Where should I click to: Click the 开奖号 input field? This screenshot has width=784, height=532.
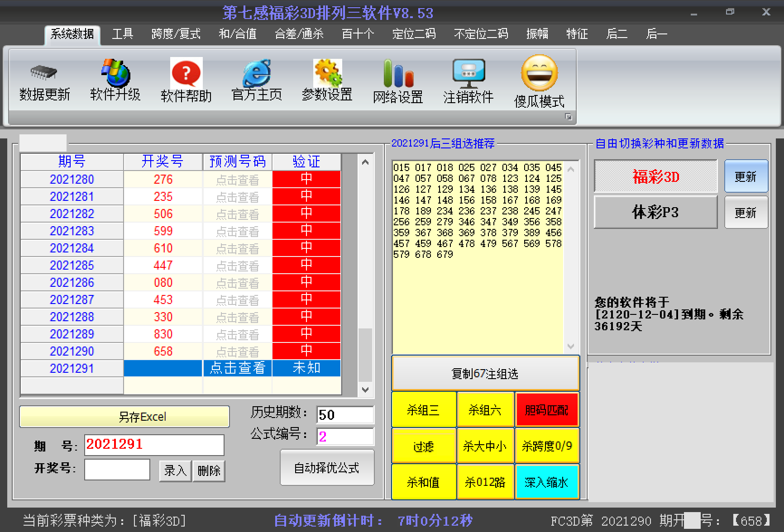coord(117,470)
